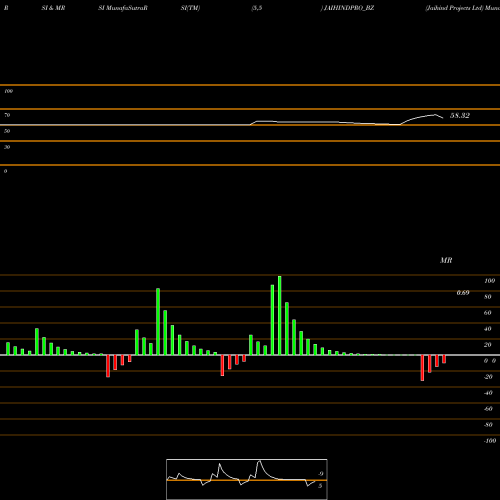Click the -40 label on MR axis

point(488,393)
